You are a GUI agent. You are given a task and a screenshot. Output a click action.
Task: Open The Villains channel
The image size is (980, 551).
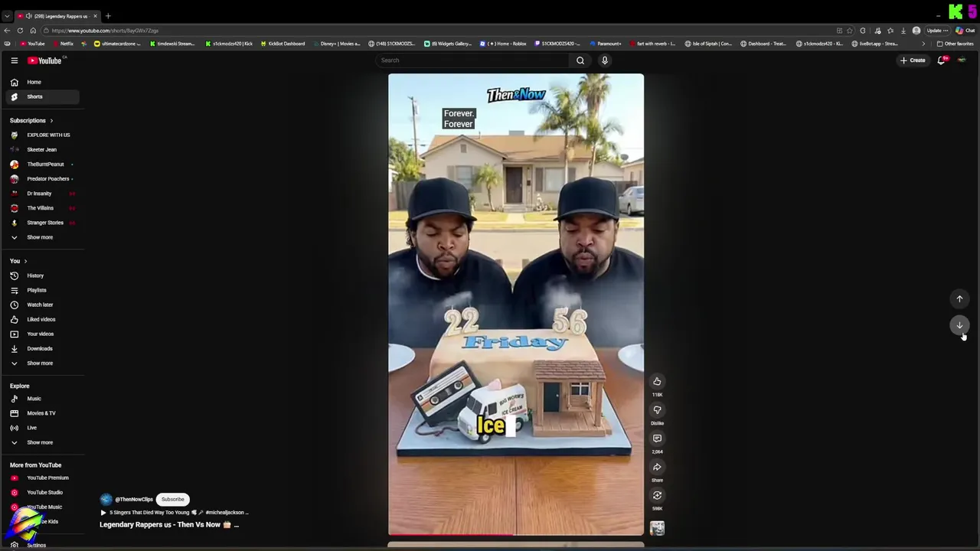pos(43,208)
